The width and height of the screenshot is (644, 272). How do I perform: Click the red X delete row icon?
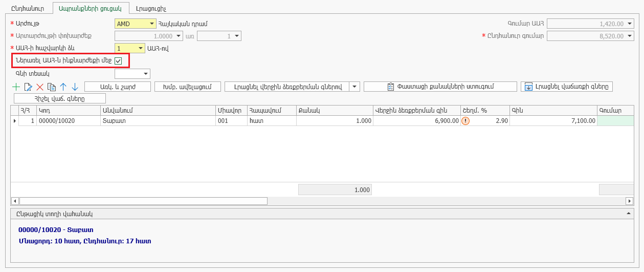click(39, 87)
